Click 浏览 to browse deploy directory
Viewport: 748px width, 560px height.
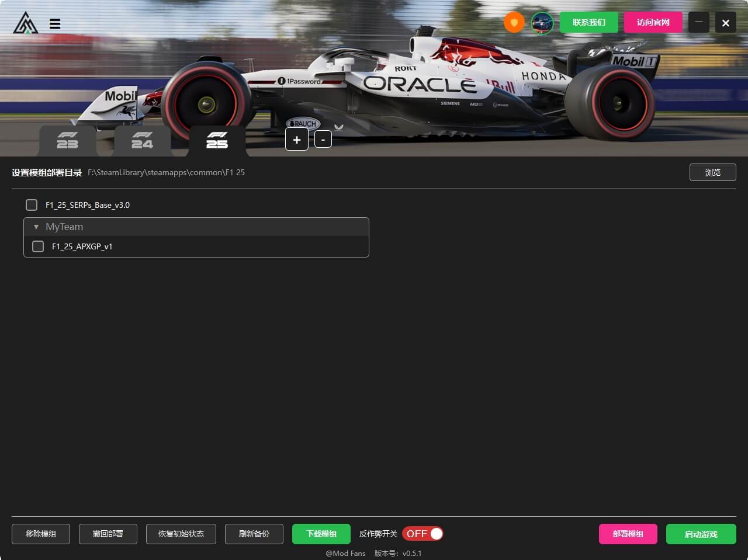(712, 172)
